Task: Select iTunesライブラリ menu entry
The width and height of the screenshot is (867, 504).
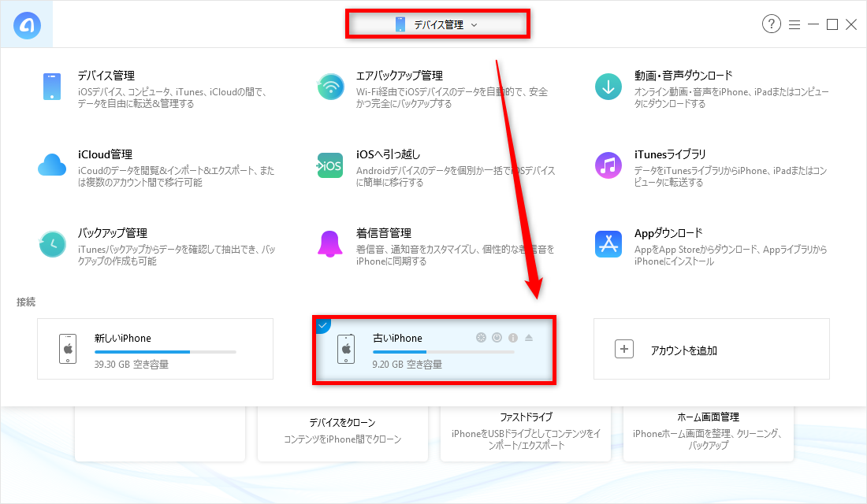Action: 670,154
